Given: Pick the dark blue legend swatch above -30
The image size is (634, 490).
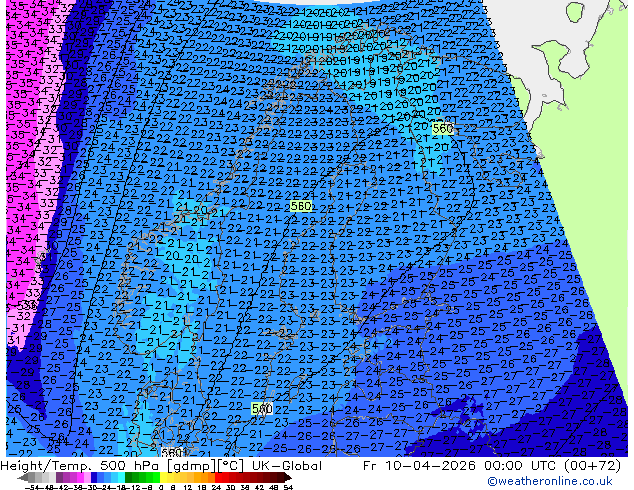Looking at the screenshot, I should click(94, 477).
